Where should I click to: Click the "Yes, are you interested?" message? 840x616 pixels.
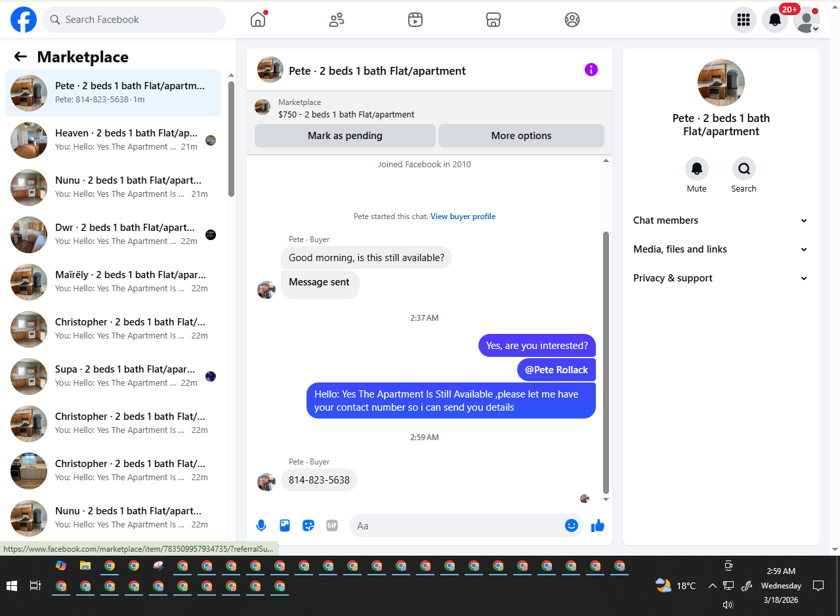537,346
